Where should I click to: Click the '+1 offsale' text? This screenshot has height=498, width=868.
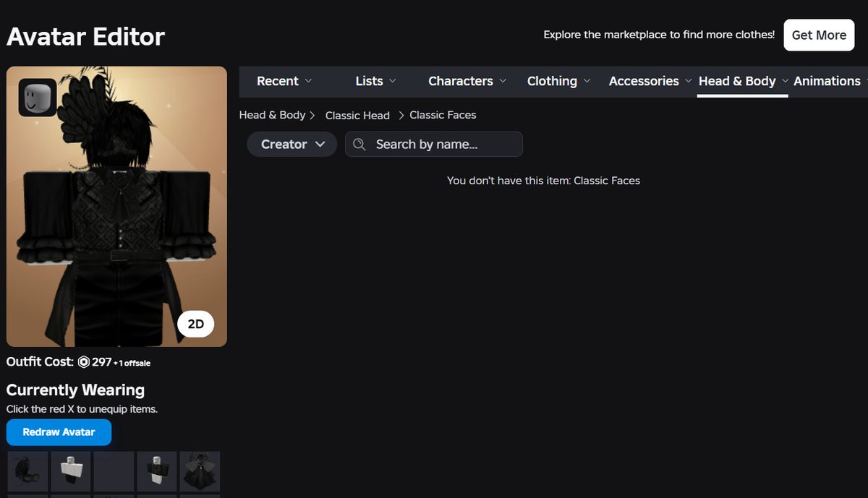point(132,363)
